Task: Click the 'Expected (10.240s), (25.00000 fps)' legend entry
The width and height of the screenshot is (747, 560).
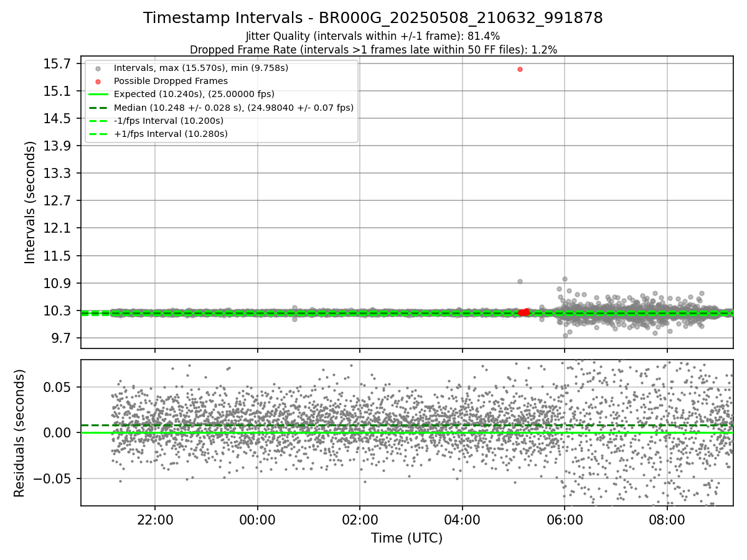Action: (x=194, y=94)
